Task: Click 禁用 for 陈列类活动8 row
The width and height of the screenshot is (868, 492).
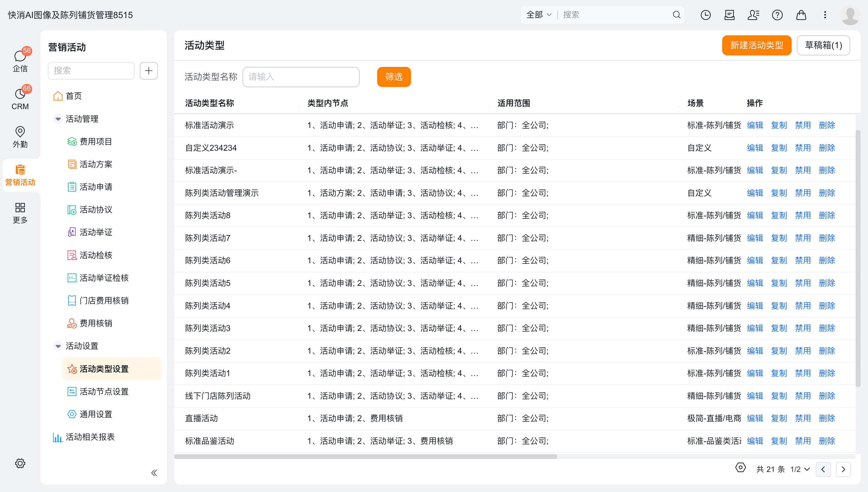Action: coord(803,216)
